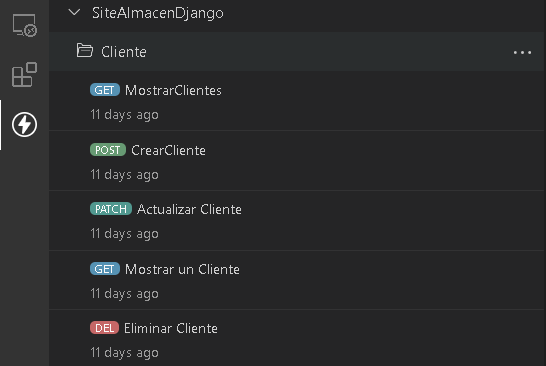Image resolution: width=546 pixels, height=366 pixels.
Task: Open the Mostrar un Cliente request
Action: click(x=182, y=270)
